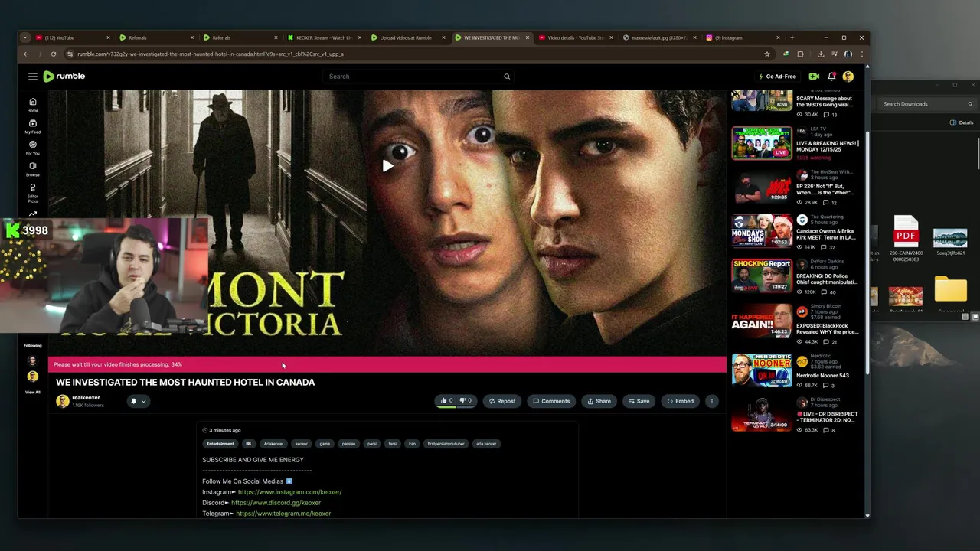This screenshot has width=980, height=551.
Task: Switch to maxresdefault.jpg tab
Action: [658, 37]
